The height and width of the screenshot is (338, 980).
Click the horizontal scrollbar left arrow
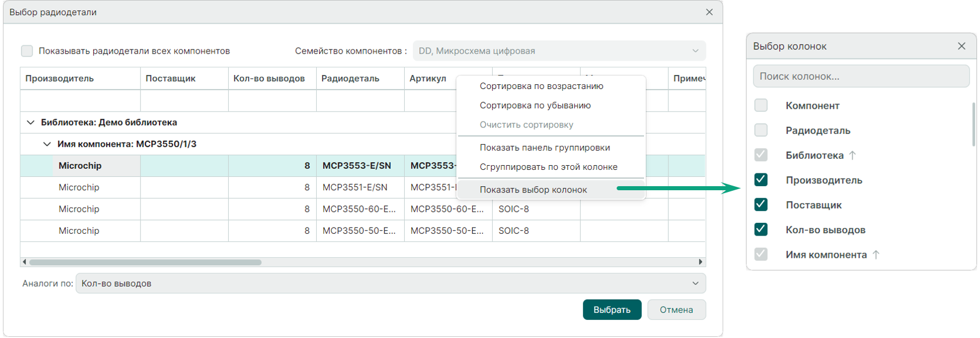point(24,262)
